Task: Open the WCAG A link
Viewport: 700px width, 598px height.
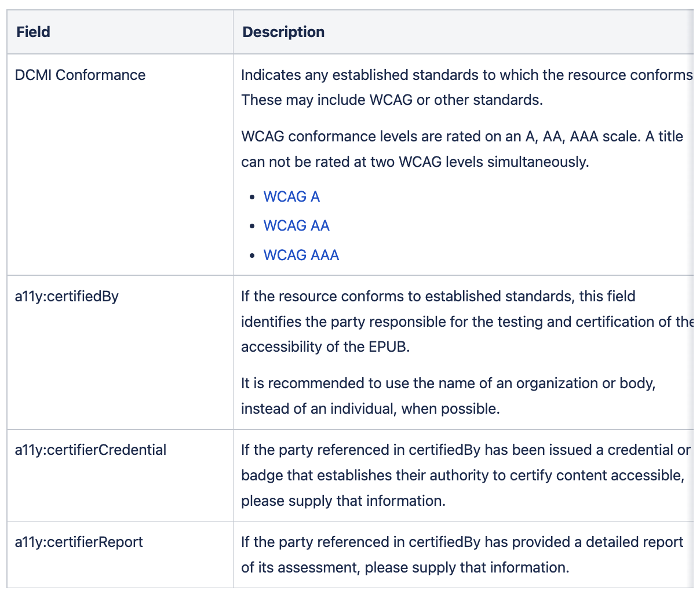Action: pos(291,197)
